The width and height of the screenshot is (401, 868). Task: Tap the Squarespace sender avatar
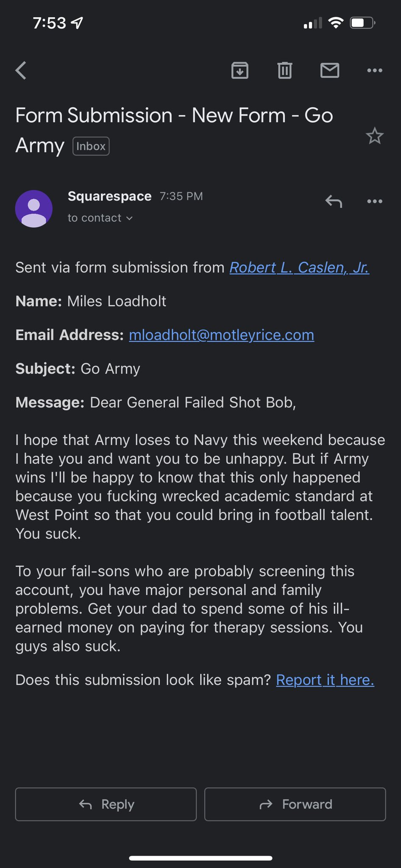[34, 209]
